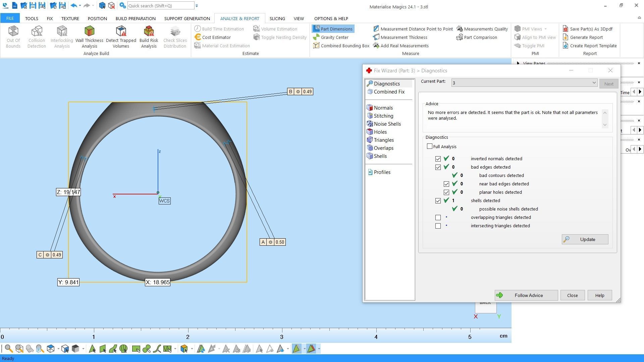
Task: Expand the View Pages panel arrow
Action: tap(518, 63)
